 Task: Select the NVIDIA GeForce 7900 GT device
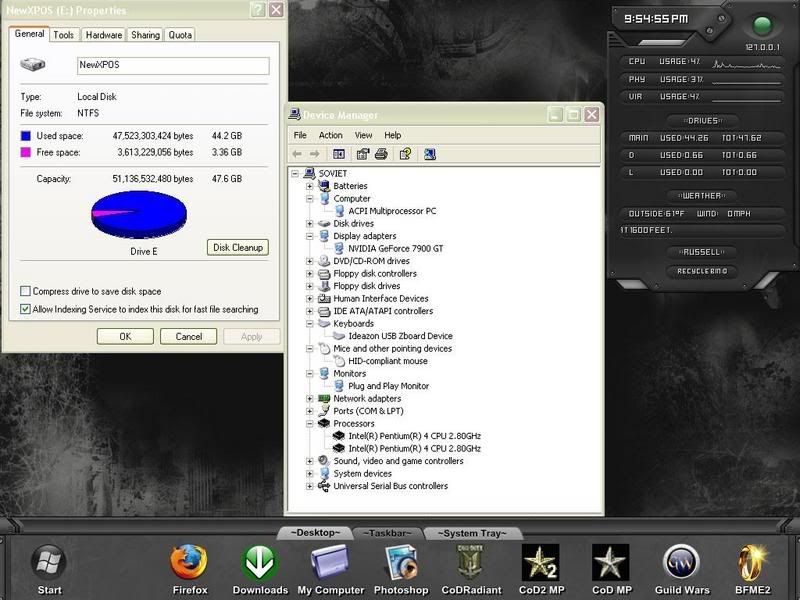pos(395,248)
